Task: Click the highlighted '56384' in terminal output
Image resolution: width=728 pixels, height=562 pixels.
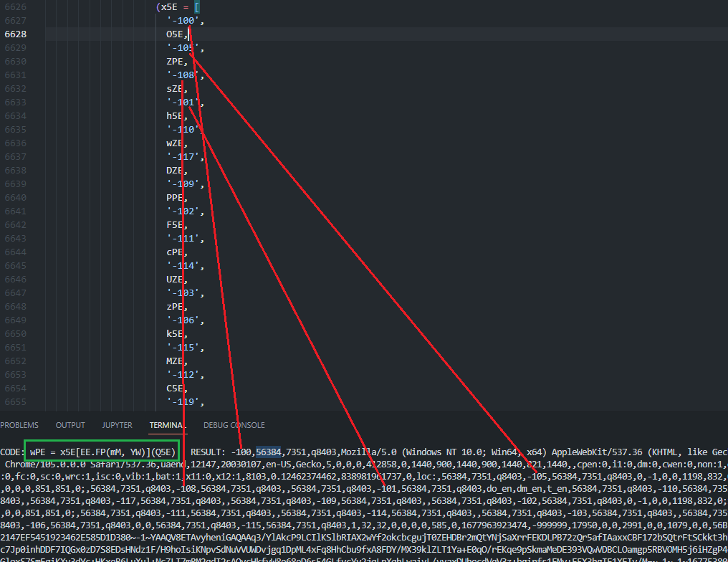Action: 269,452
